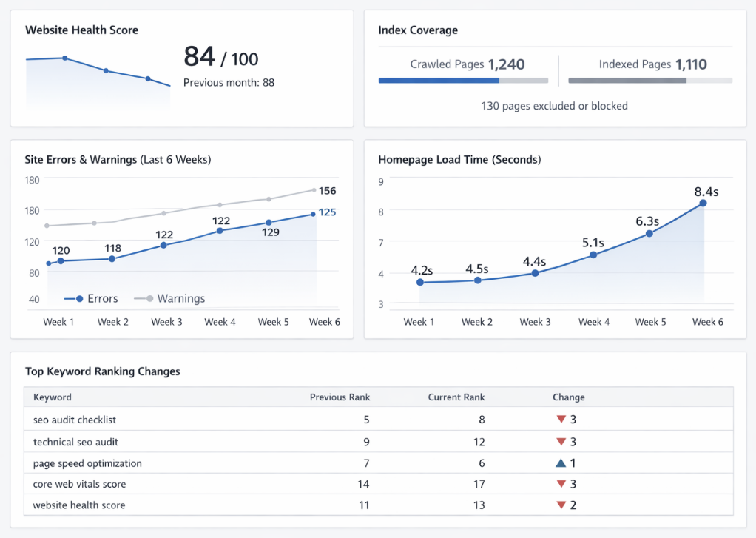The height and width of the screenshot is (538, 756).
Task: Click the '130 pages excluded or blocked' text
Action: click(554, 106)
